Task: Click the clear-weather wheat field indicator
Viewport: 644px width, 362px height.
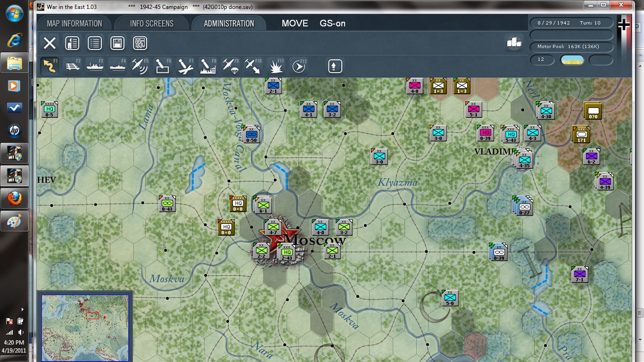Action: [x=572, y=60]
